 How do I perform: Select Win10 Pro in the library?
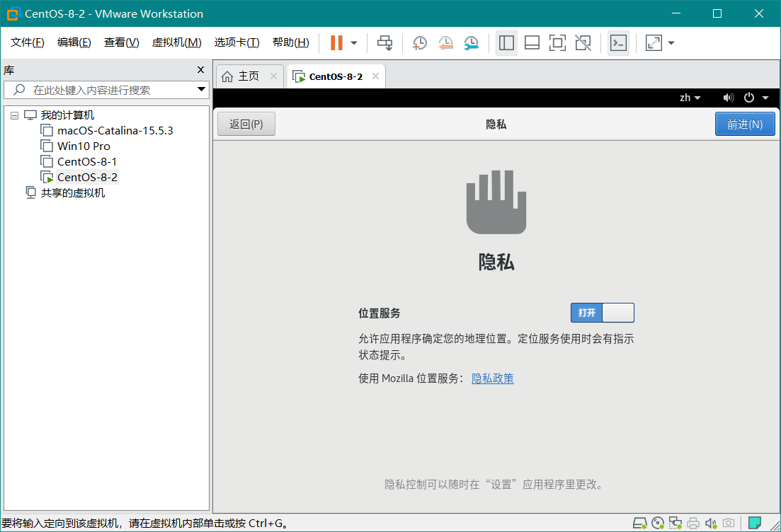[84, 146]
